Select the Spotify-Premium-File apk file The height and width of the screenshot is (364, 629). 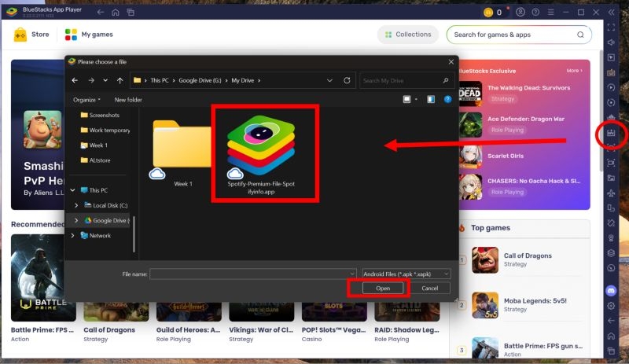pos(261,155)
